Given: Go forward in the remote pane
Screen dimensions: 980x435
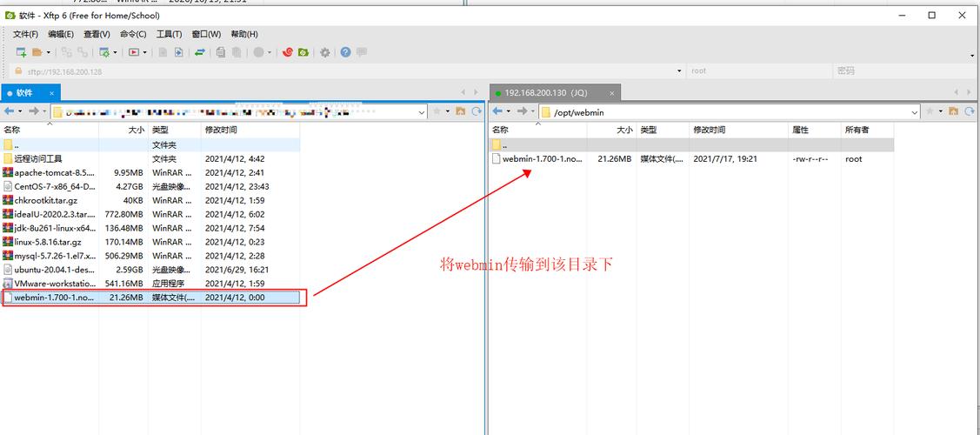Looking at the screenshot, I should pos(523,111).
